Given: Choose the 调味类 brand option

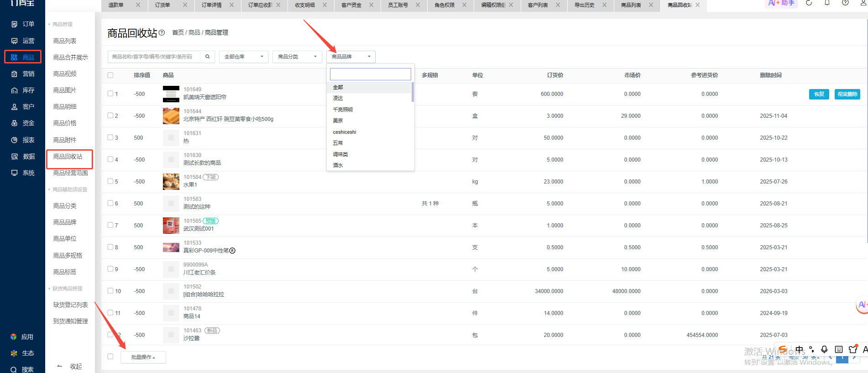Looking at the screenshot, I should point(369,154).
